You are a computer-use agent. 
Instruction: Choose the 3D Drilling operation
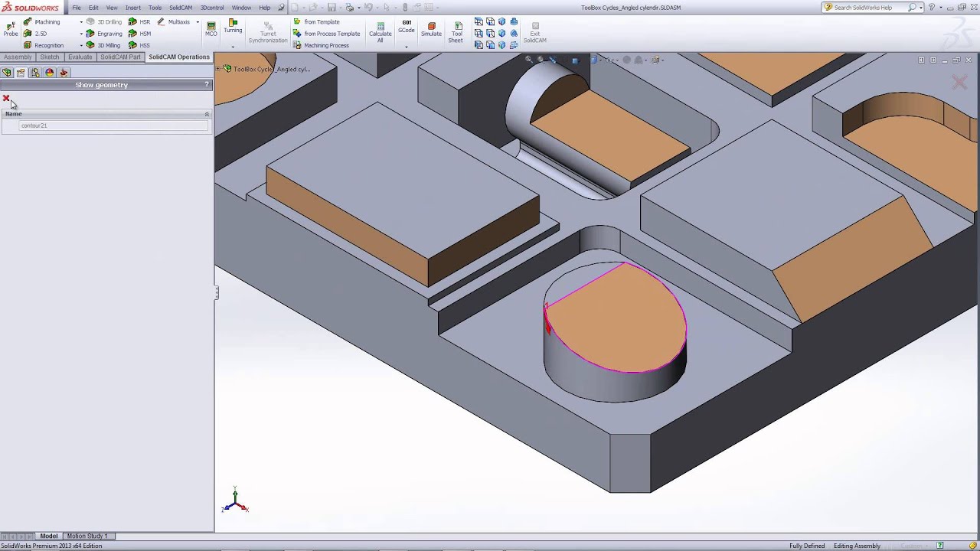[x=103, y=21]
